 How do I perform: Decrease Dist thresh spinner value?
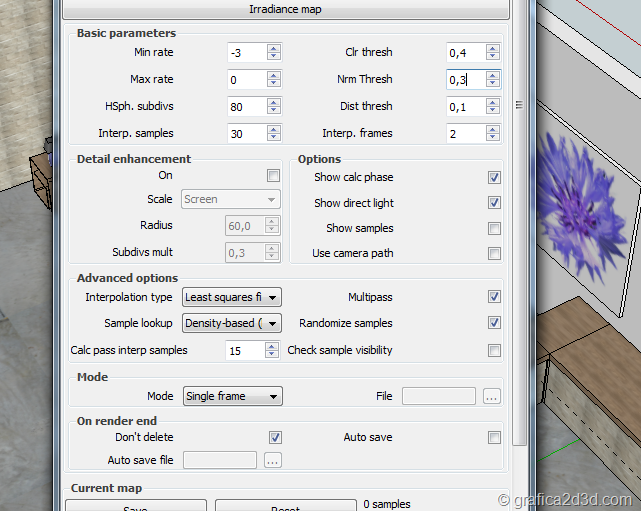pyautogui.click(x=492, y=111)
